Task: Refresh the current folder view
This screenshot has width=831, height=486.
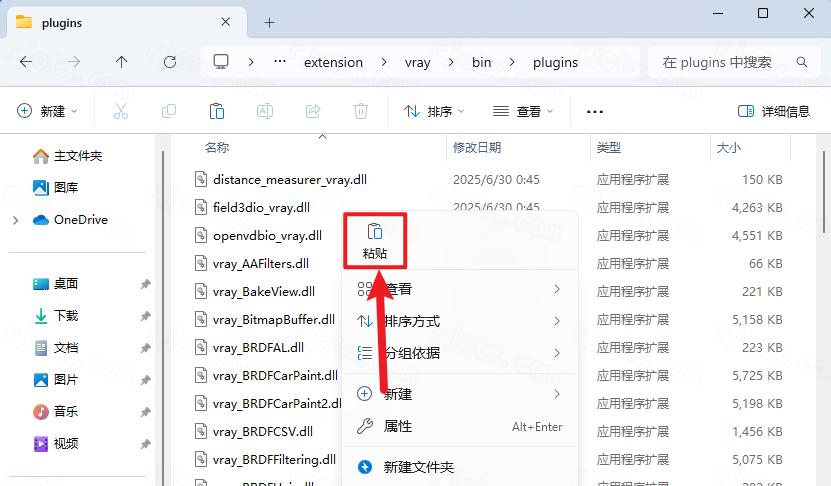Action: click(170, 62)
